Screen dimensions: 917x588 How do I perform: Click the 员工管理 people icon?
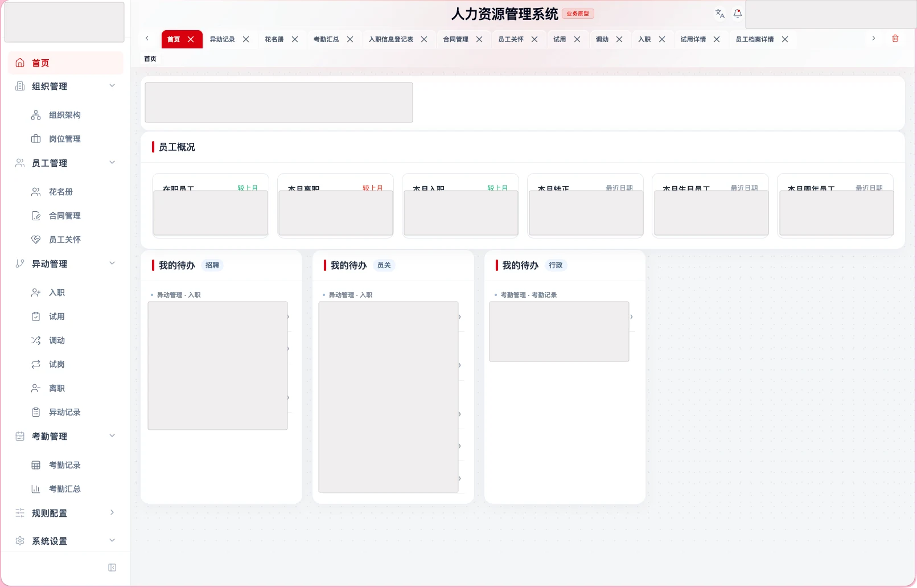pyautogui.click(x=20, y=163)
